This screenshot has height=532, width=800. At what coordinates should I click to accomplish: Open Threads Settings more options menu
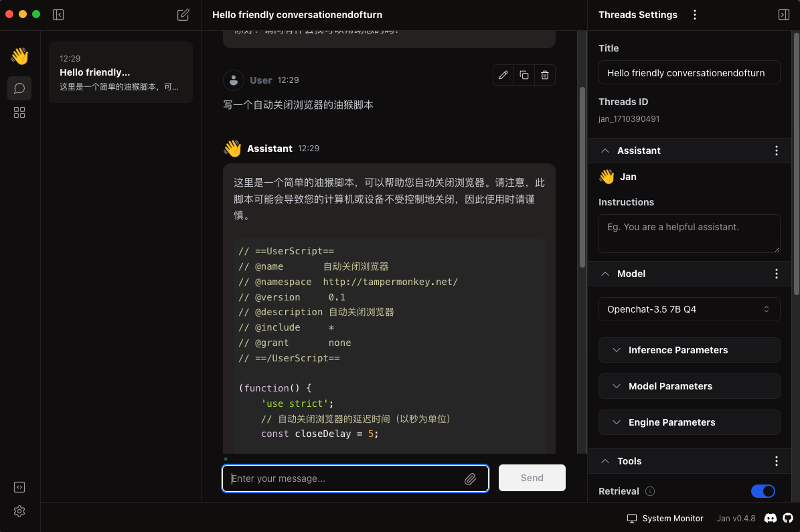[x=694, y=15]
